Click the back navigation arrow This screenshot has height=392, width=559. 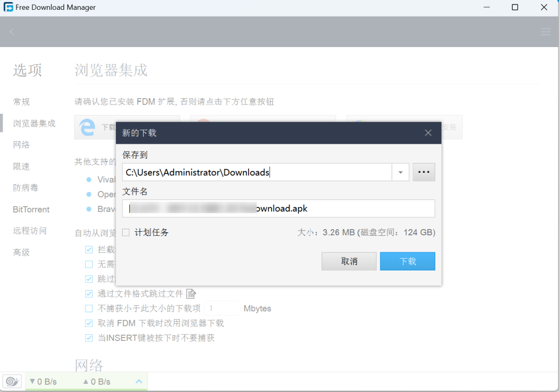click(x=11, y=32)
